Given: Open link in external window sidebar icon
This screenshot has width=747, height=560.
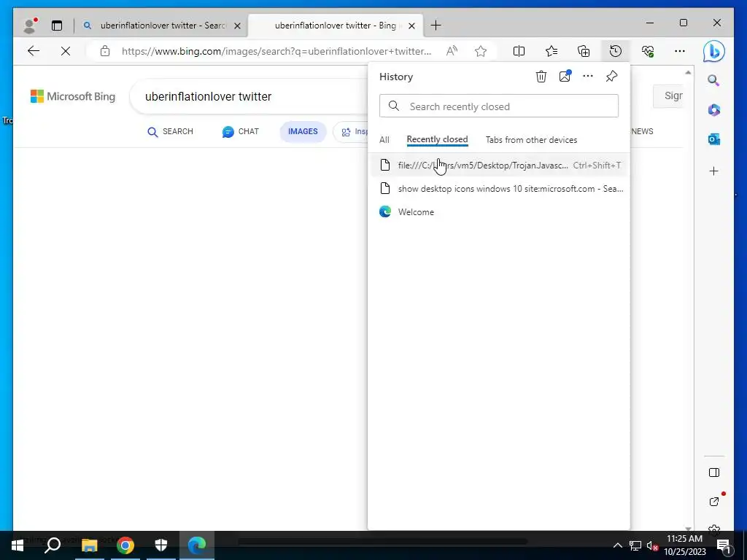Looking at the screenshot, I should tap(714, 502).
